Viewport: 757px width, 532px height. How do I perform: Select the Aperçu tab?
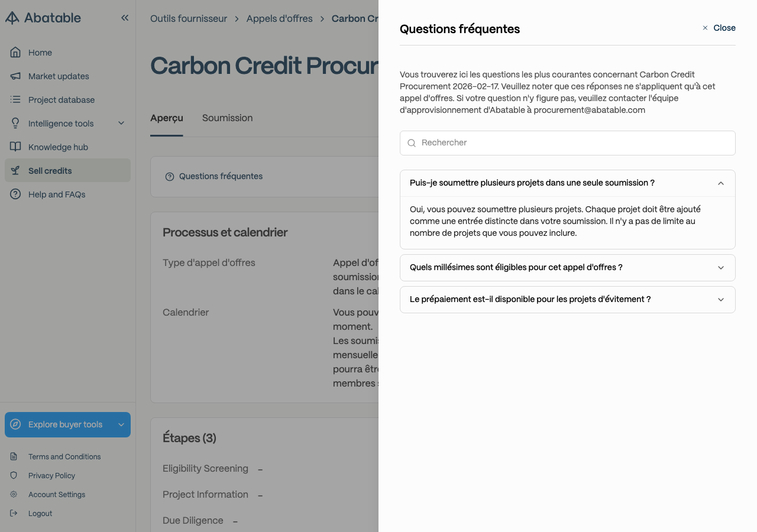point(167,118)
